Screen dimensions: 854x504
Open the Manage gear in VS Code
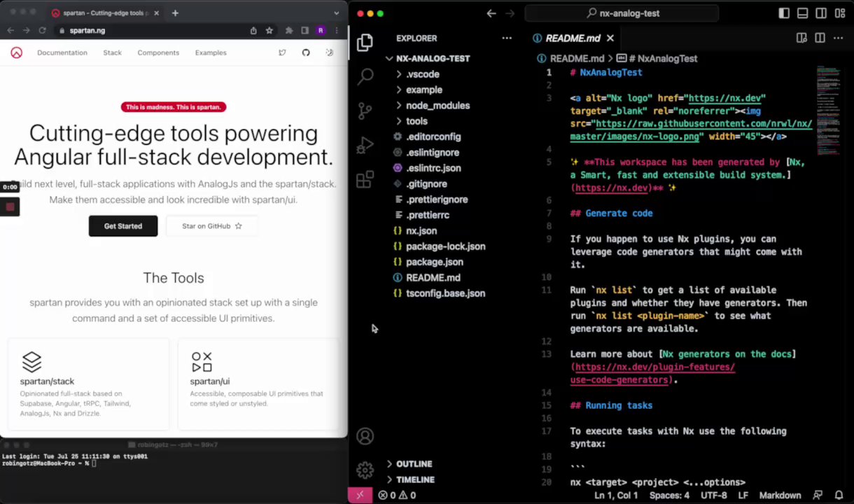point(365,470)
